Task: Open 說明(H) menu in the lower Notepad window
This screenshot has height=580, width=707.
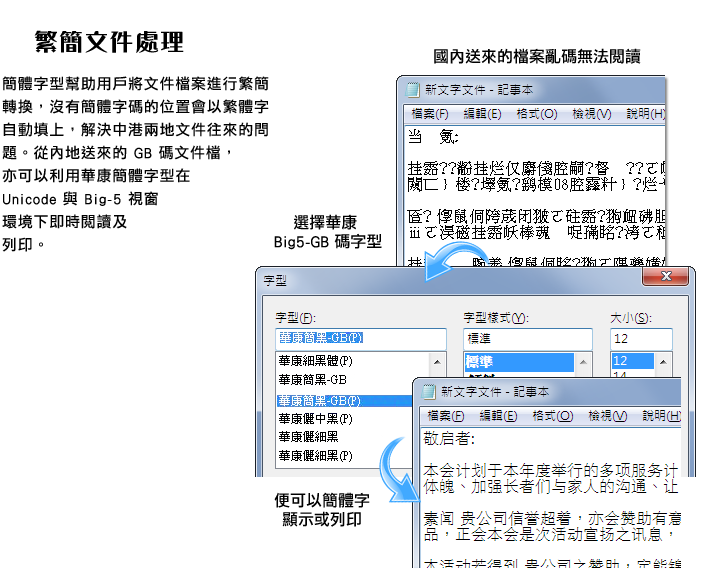Action: coord(661,415)
